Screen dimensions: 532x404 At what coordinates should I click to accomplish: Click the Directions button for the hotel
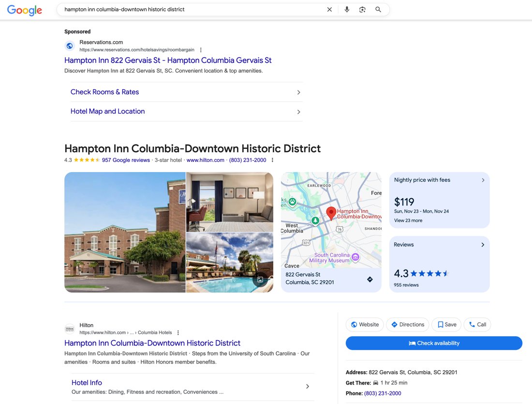coord(407,324)
